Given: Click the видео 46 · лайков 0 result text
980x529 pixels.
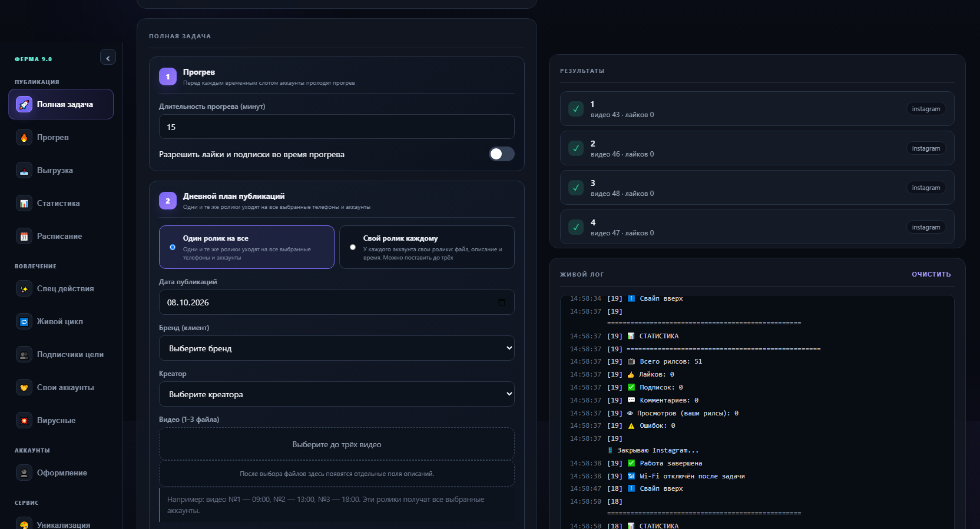Looking at the screenshot, I should pyautogui.click(x=622, y=154).
